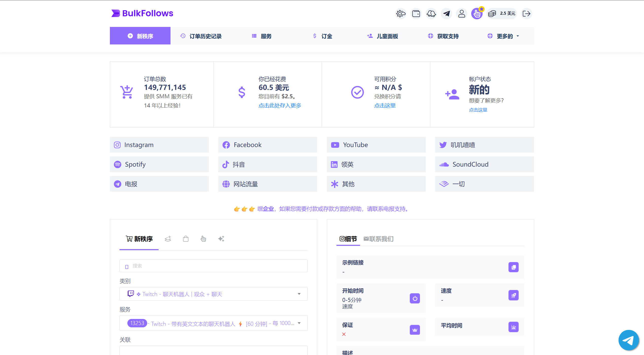Select the 一切 category button
644x355 pixels.
[485, 184]
